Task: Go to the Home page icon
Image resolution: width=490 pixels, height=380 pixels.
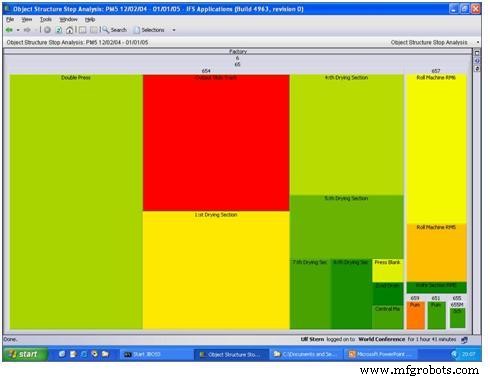Action: [x=69, y=30]
